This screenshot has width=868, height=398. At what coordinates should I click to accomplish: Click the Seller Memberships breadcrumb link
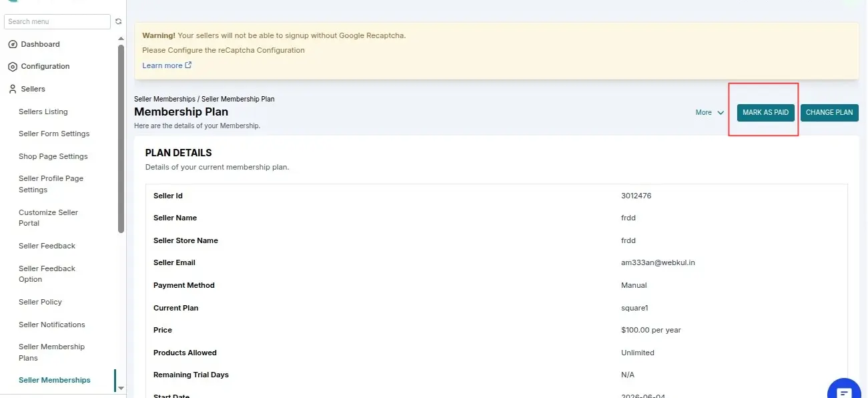(165, 99)
